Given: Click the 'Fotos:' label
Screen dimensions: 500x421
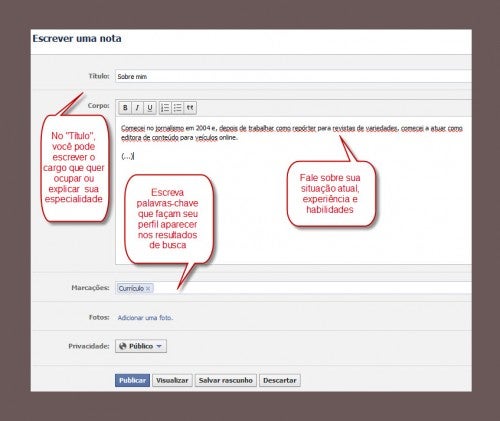Looking at the screenshot, I should [99, 317].
